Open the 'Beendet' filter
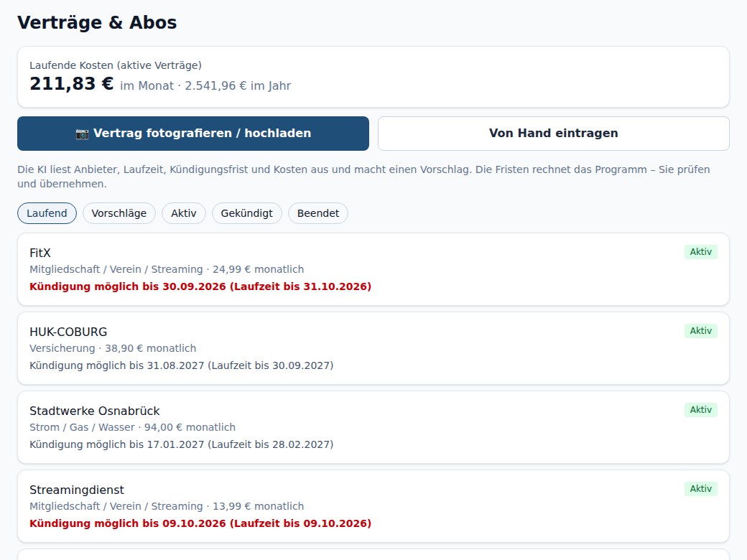Viewport: 747px width, 560px height. [318, 213]
